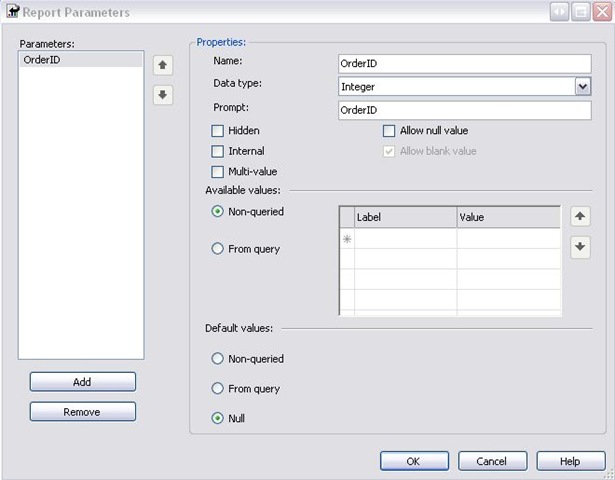Choose Null default value option
Viewport: 615px width, 480px height.
[x=217, y=418]
